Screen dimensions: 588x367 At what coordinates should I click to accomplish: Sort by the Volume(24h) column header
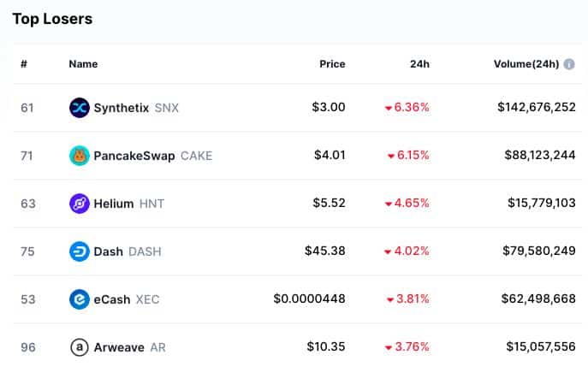click(526, 64)
